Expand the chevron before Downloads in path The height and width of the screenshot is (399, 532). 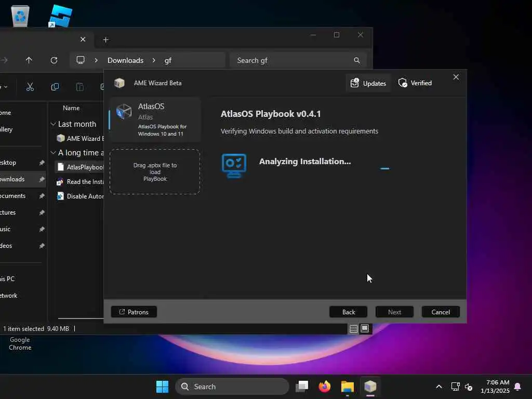[x=96, y=60]
